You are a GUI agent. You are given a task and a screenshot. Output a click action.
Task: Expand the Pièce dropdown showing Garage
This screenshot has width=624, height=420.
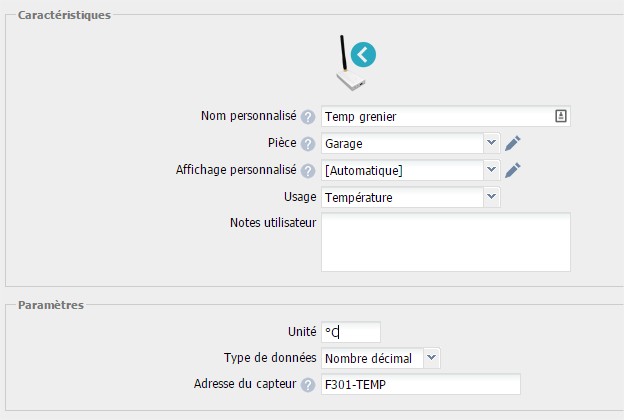[492, 143]
